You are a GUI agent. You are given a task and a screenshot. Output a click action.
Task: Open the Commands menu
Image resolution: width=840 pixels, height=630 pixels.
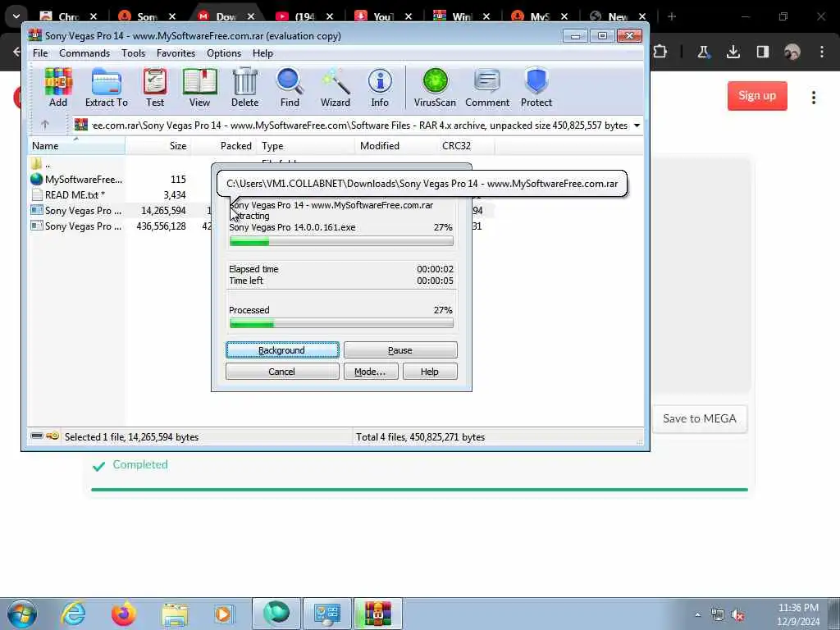tap(84, 53)
